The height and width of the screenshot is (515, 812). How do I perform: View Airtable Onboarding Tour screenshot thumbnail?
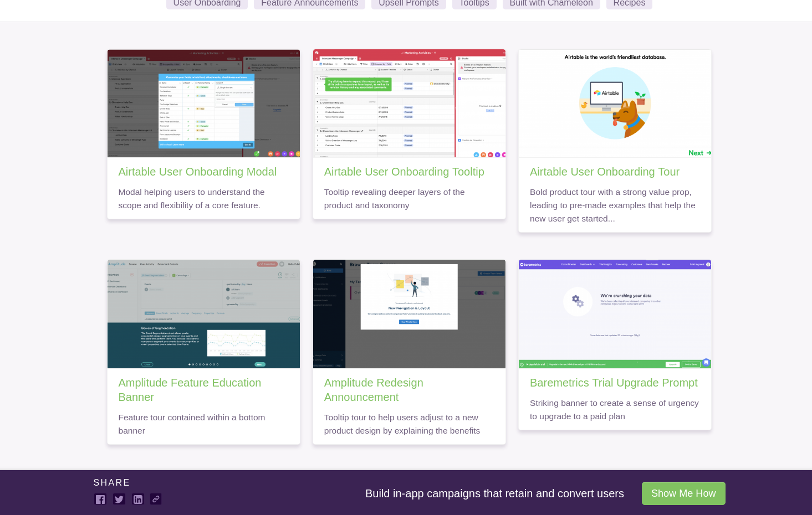point(615,104)
